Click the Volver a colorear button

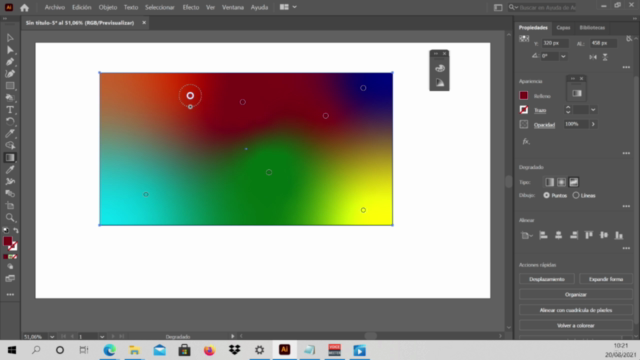576,326
